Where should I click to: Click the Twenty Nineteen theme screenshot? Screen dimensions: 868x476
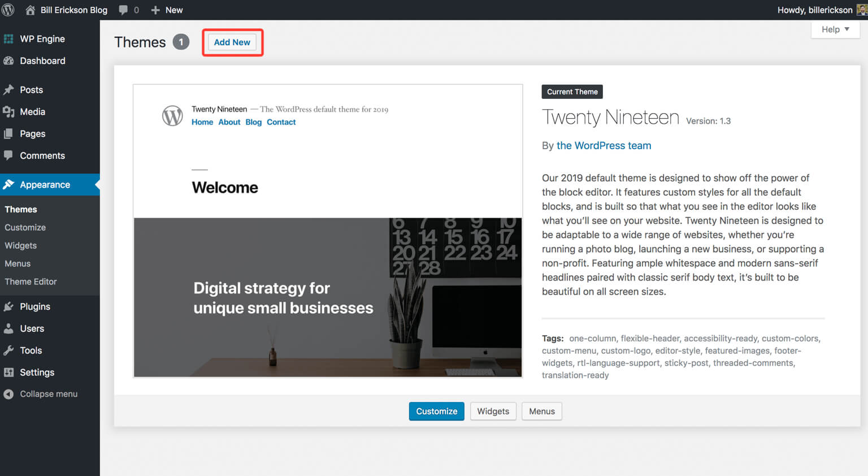point(328,231)
